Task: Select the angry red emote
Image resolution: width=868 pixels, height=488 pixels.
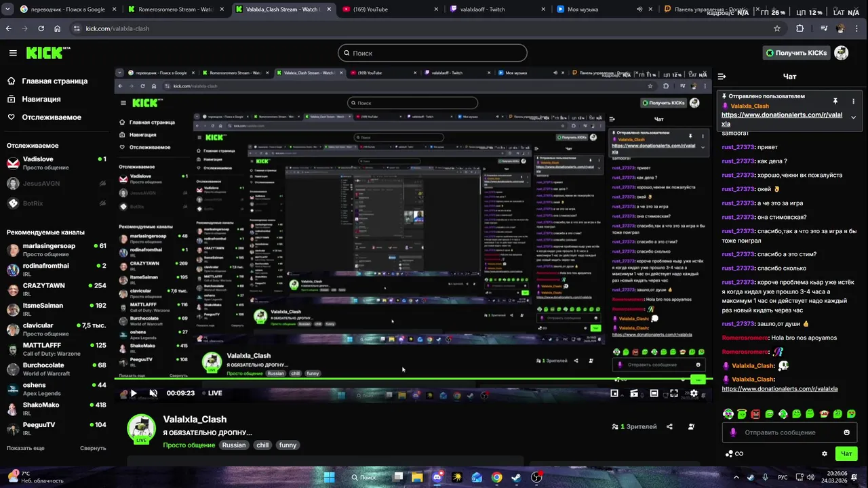Action: point(755,414)
